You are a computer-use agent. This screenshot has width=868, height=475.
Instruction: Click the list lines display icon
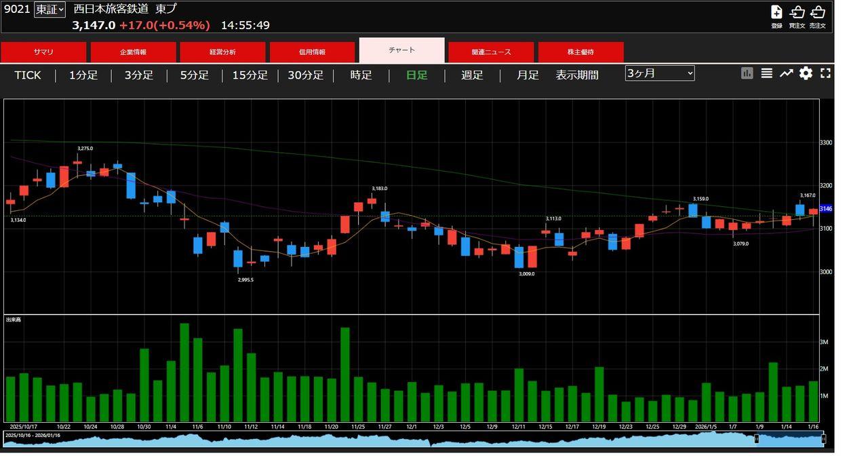766,73
